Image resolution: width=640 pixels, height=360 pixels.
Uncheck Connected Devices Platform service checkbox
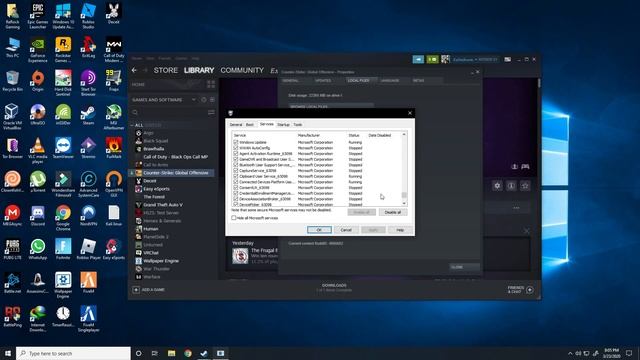coord(236,182)
